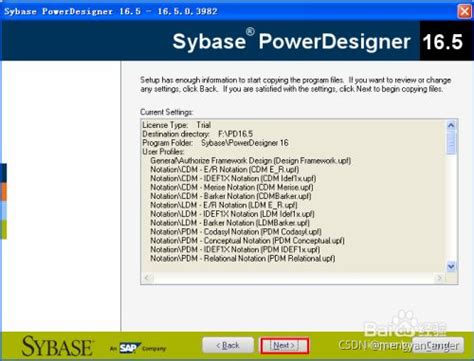Select Notation\PDM - Codasyl Notation entry
Screen dimensions: 474x361
coord(236,232)
